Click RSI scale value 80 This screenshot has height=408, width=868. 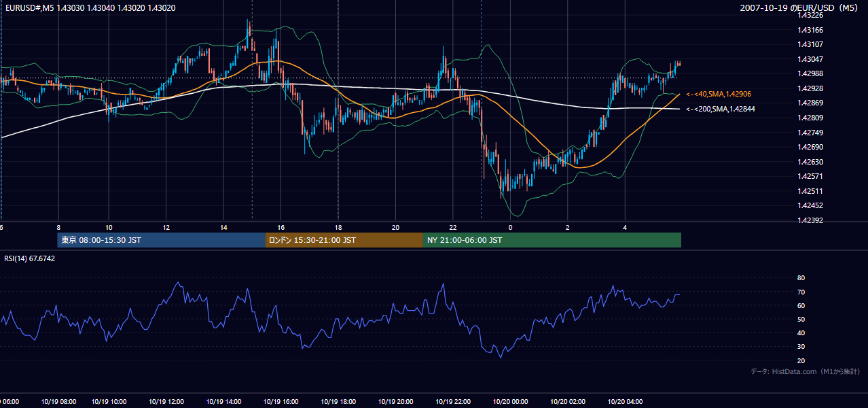click(801, 278)
